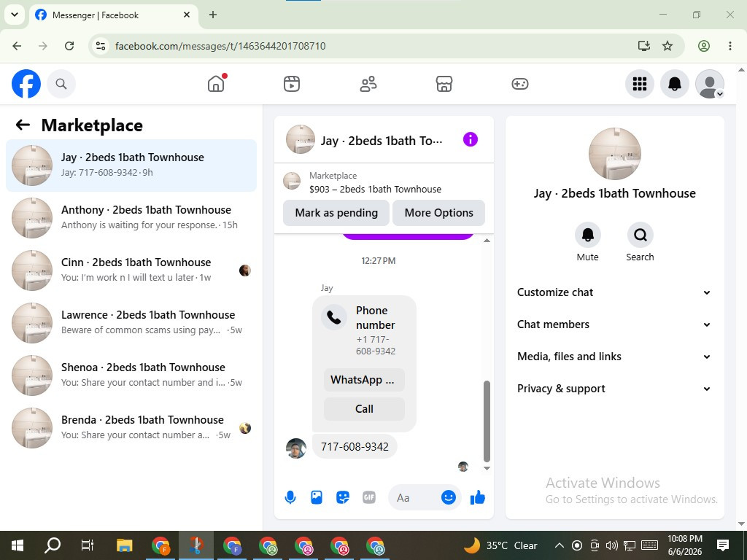
Task: Open the nine-dot Menu grid icon
Action: click(x=639, y=84)
